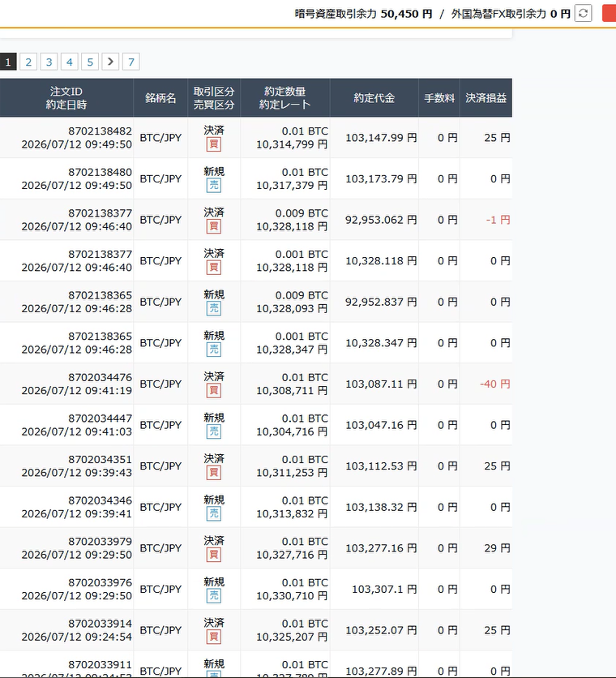This screenshot has height=678, width=616.
Task: Click the 29 円 profit value
Action: [497, 548]
